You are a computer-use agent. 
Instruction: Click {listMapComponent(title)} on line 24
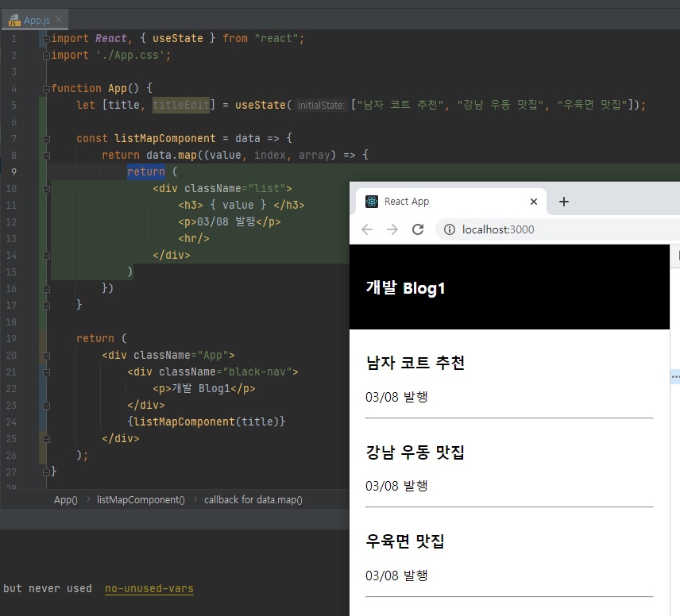click(207, 422)
